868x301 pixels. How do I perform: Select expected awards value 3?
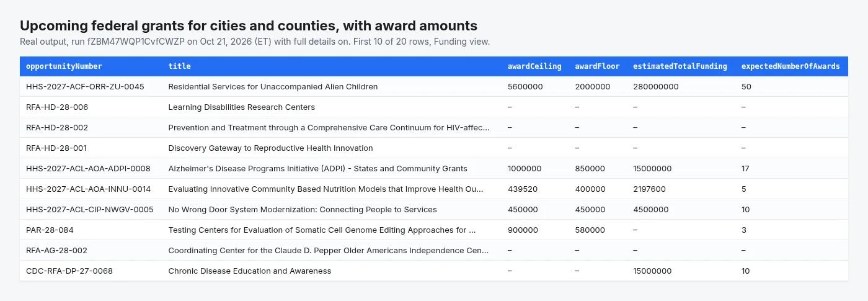pos(744,230)
